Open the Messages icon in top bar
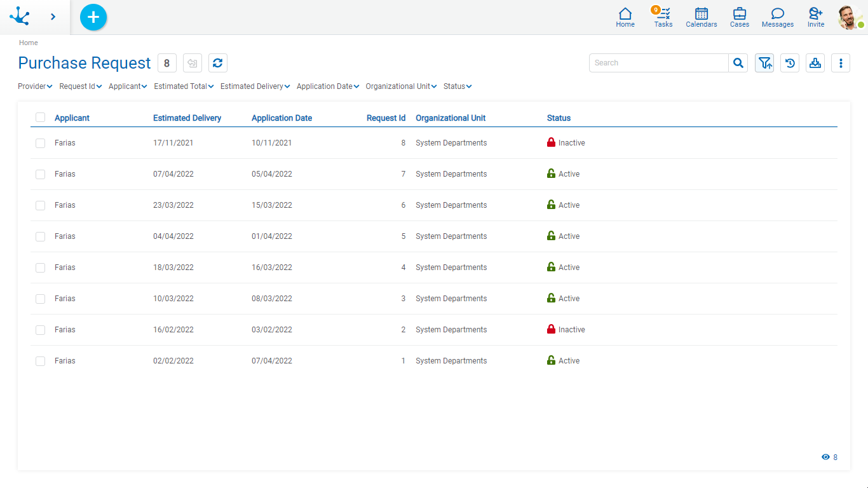 point(777,17)
